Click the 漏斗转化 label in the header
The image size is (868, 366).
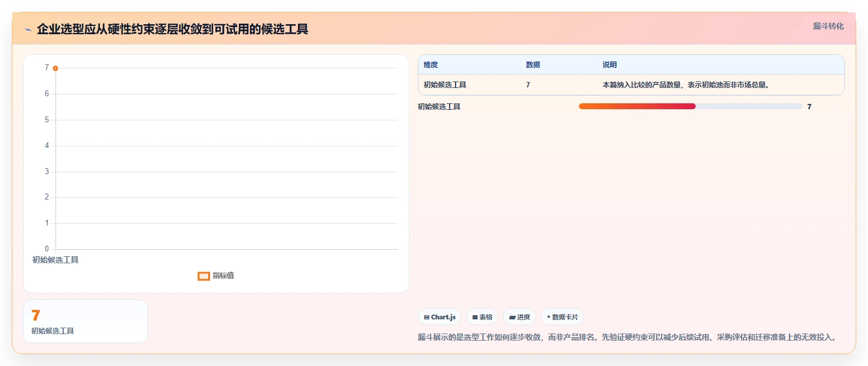[828, 27]
